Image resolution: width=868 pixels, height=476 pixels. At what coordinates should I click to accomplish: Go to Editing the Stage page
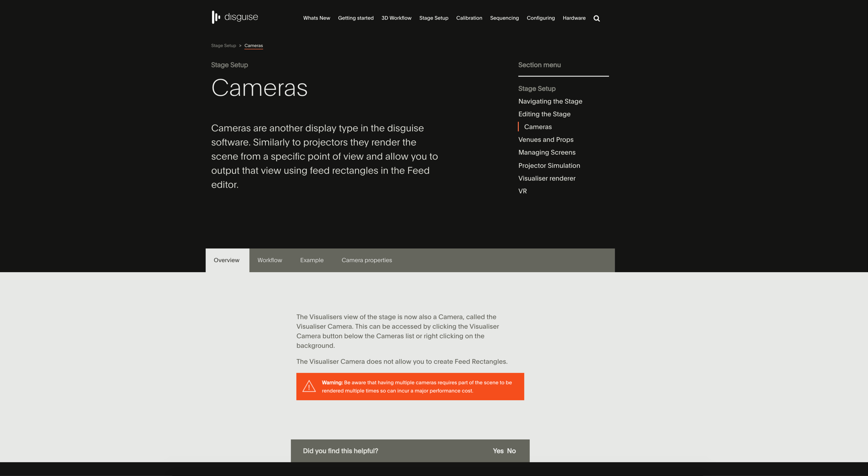click(544, 114)
